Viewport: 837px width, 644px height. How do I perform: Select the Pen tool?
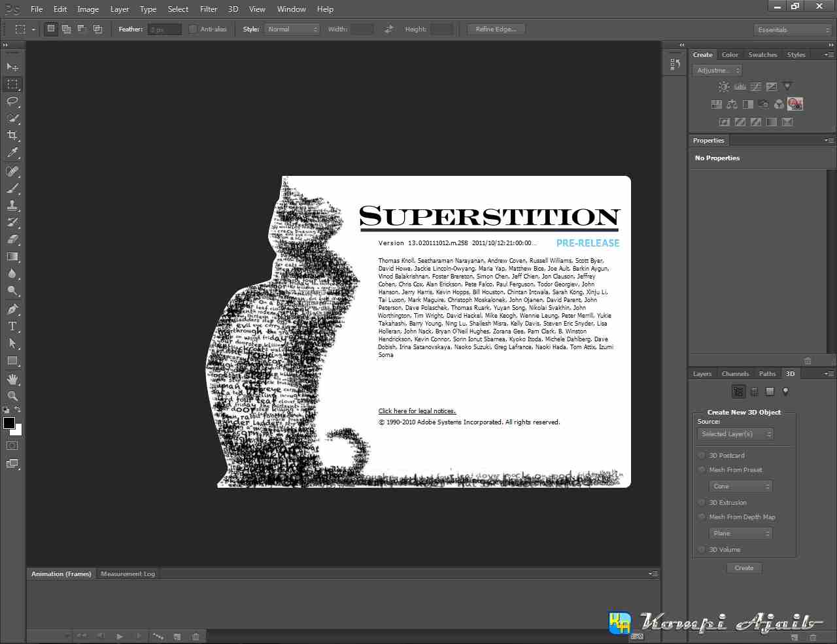[x=12, y=309]
